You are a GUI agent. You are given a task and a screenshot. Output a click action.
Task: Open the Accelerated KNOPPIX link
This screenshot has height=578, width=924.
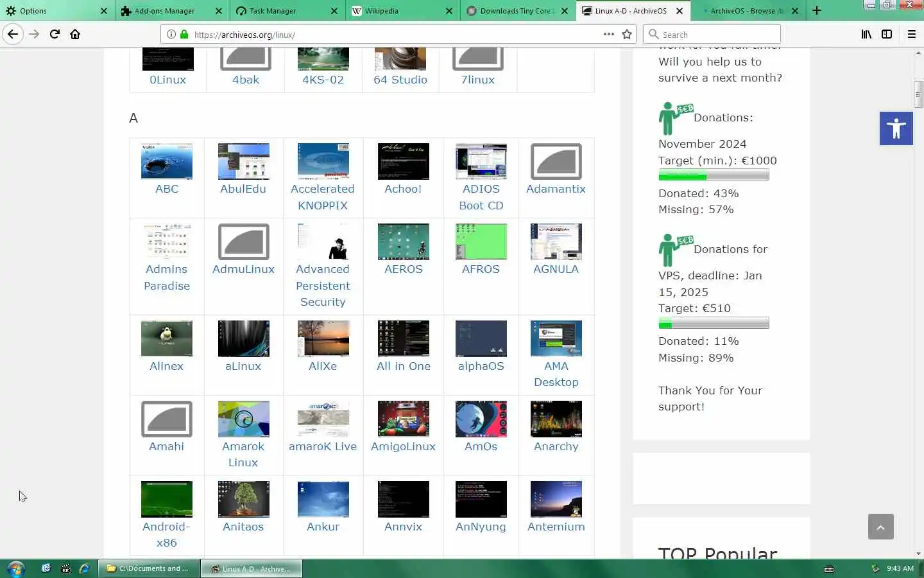[323, 197]
